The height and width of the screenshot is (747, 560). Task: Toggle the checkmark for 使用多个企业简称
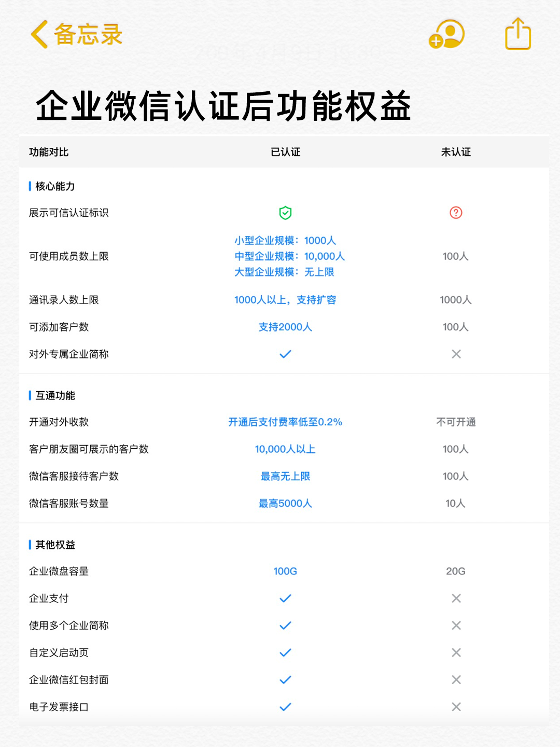point(284,625)
